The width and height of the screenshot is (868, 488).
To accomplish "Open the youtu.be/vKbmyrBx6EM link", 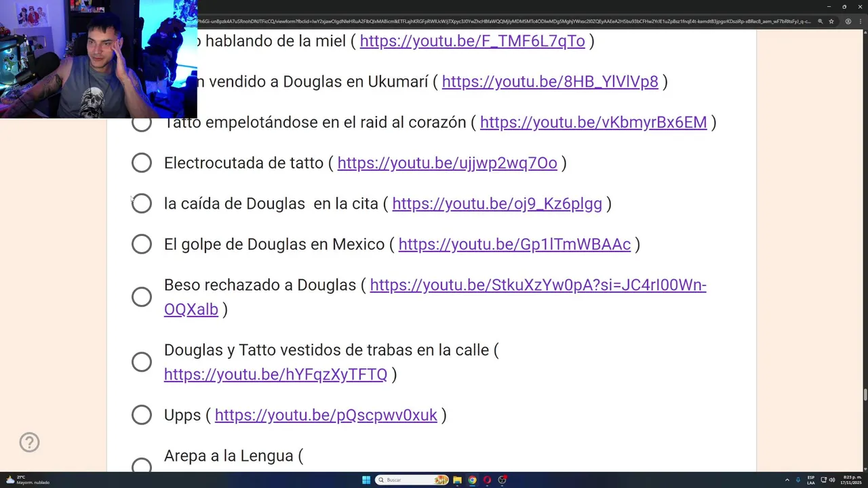I will point(593,122).
